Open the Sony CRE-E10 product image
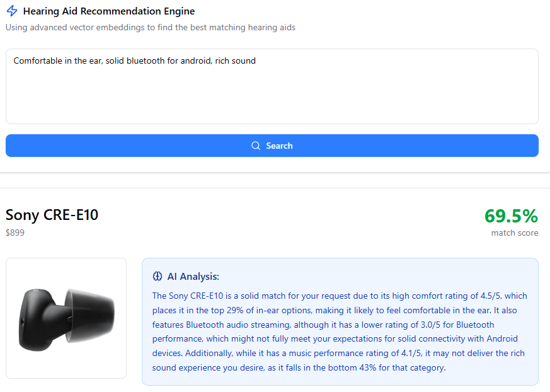This screenshot has height=392, width=550. click(x=66, y=318)
